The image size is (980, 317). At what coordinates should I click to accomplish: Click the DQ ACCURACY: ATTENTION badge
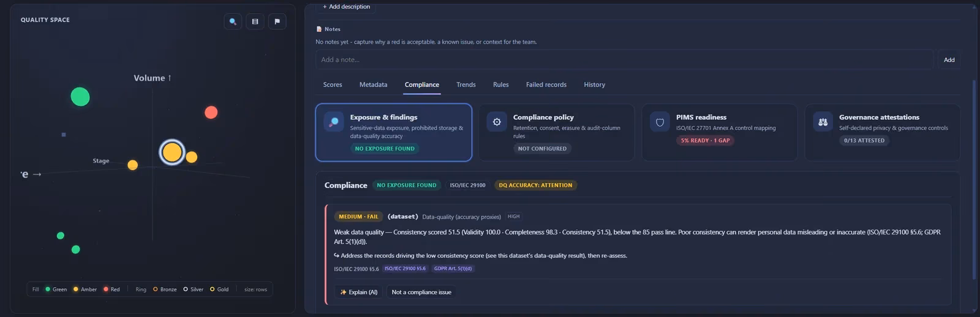coord(535,185)
